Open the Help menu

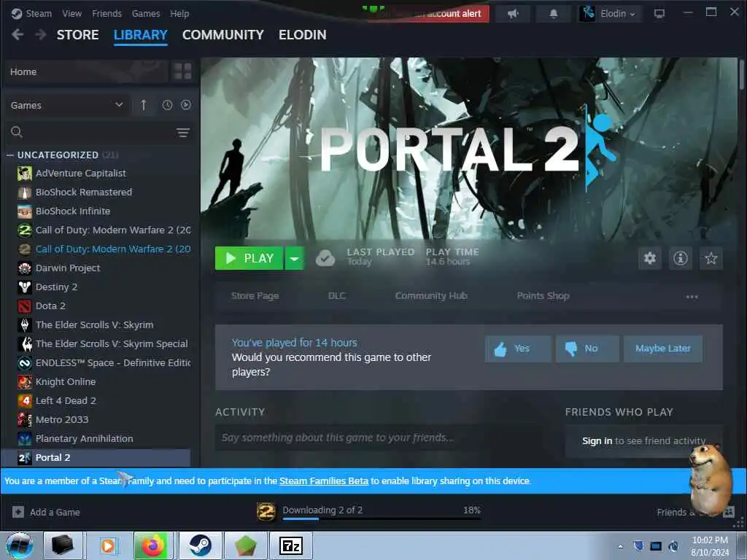[x=179, y=13]
